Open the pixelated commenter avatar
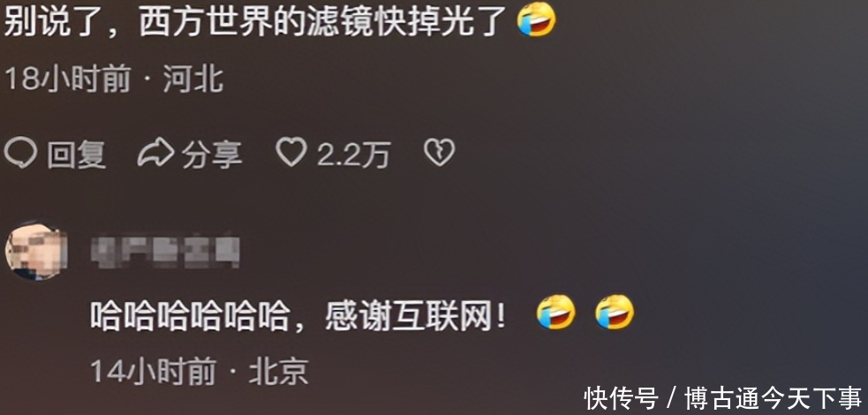 tap(35, 252)
